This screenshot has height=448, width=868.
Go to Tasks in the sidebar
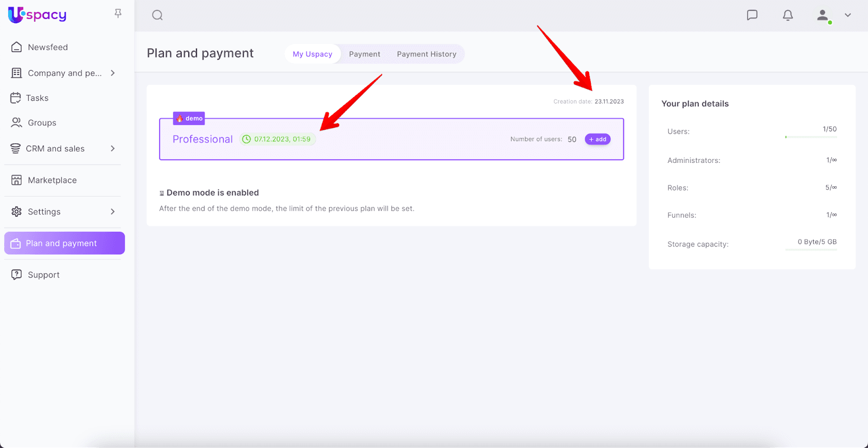click(x=37, y=98)
